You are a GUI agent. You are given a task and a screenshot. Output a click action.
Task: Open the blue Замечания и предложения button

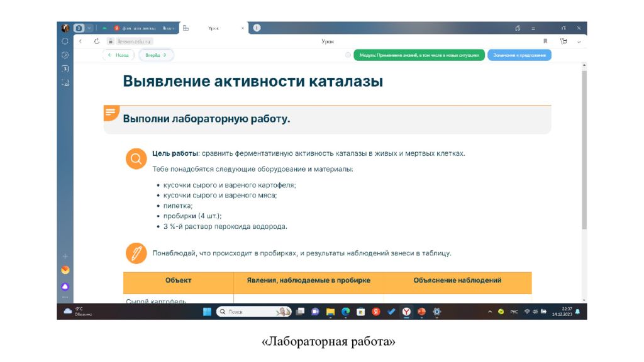pyautogui.click(x=519, y=55)
